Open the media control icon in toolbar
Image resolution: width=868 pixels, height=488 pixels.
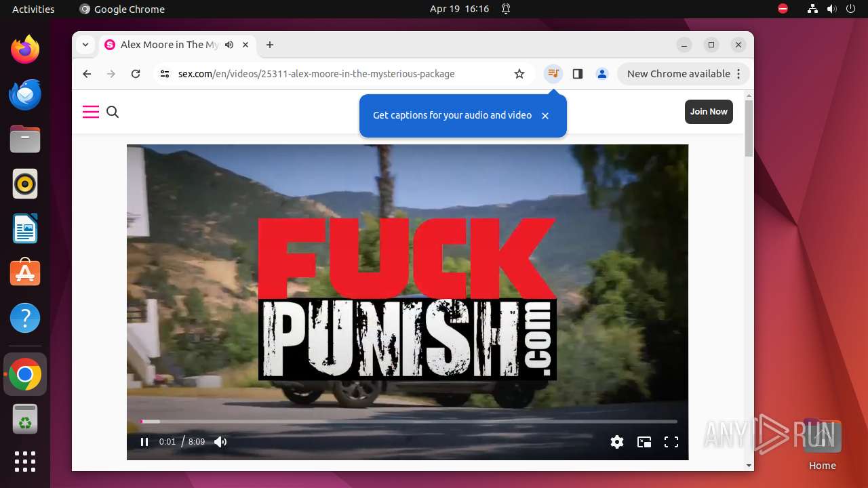coord(553,74)
